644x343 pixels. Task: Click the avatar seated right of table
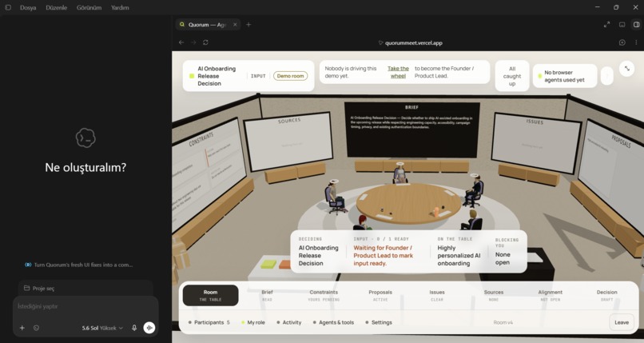point(474,190)
